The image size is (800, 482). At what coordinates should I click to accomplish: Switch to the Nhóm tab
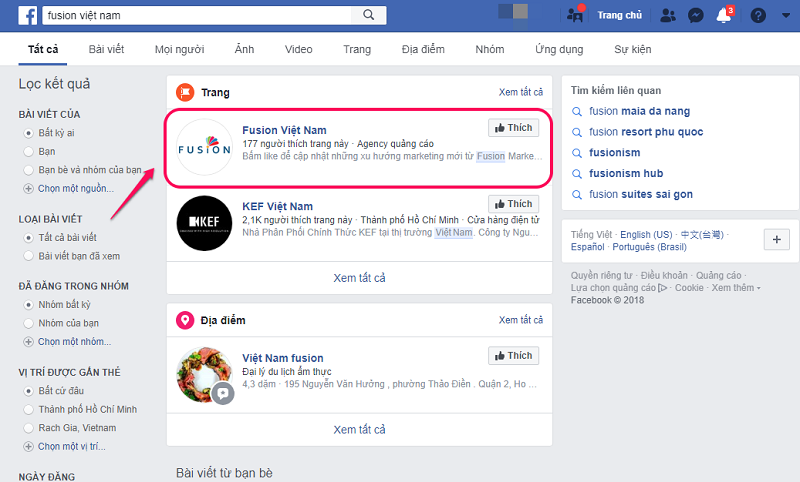pos(490,49)
